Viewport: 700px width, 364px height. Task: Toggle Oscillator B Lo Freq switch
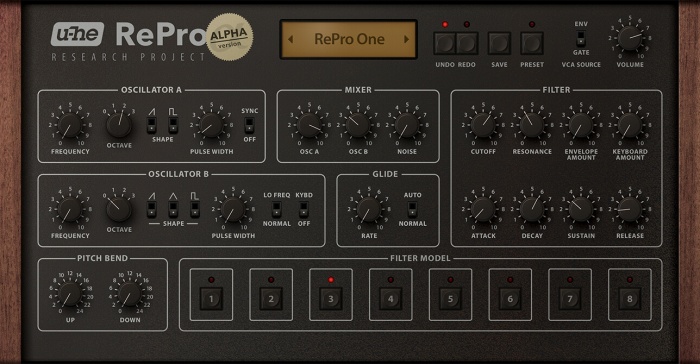[x=276, y=209]
